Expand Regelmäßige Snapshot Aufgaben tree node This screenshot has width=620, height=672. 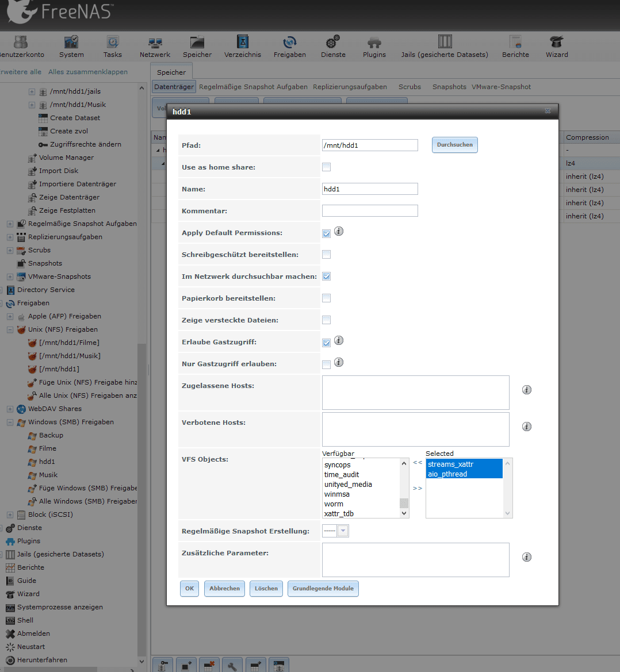(x=10, y=224)
